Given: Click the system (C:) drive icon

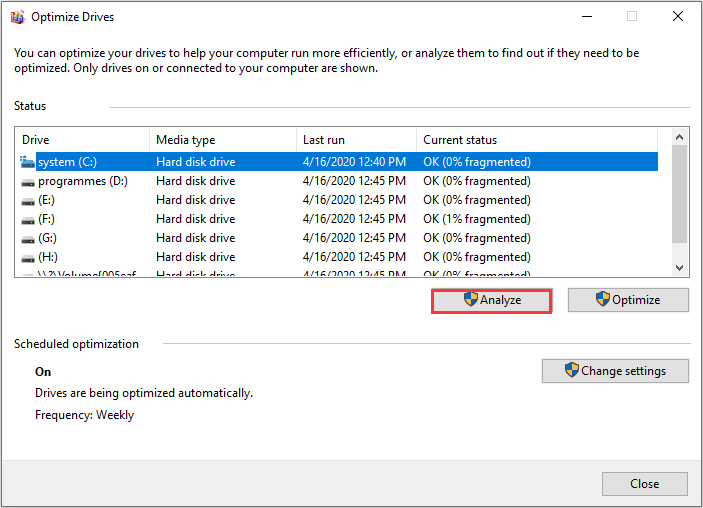Looking at the screenshot, I should click(x=27, y=162).
